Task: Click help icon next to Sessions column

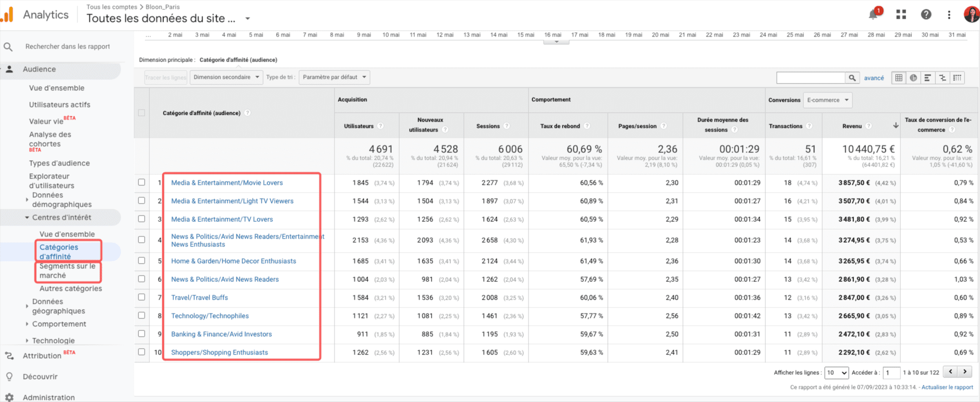Action: 506,126
